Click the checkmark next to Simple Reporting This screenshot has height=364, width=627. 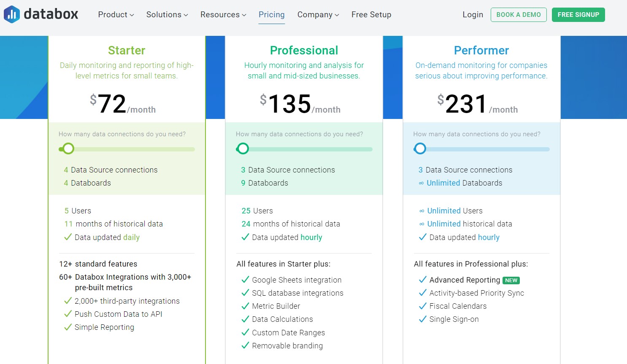68,327
